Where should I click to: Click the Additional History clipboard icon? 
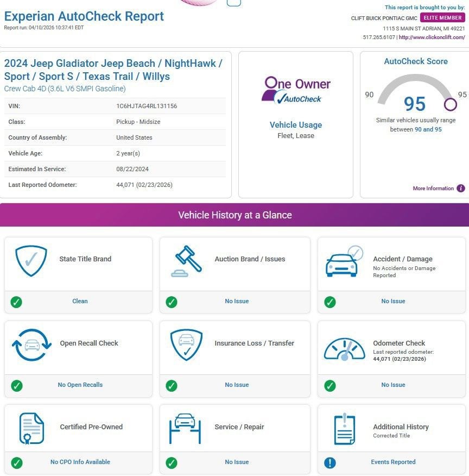(x=344, y=429)
